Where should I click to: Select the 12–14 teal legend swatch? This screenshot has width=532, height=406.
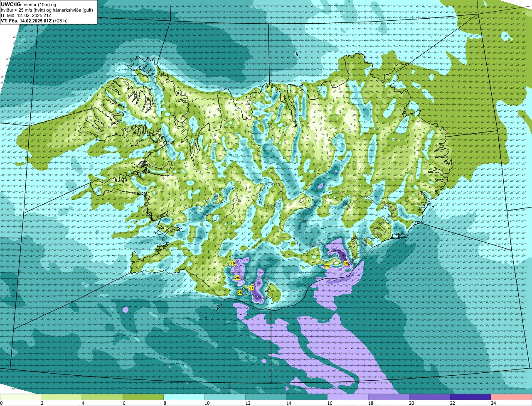[x=266, y=397]
